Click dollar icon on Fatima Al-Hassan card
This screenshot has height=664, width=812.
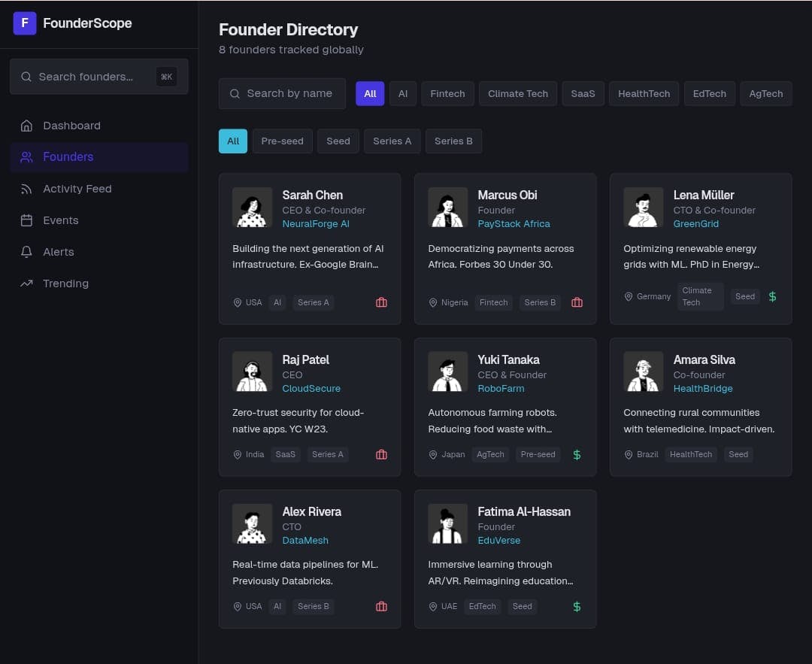tap(577, 607)
